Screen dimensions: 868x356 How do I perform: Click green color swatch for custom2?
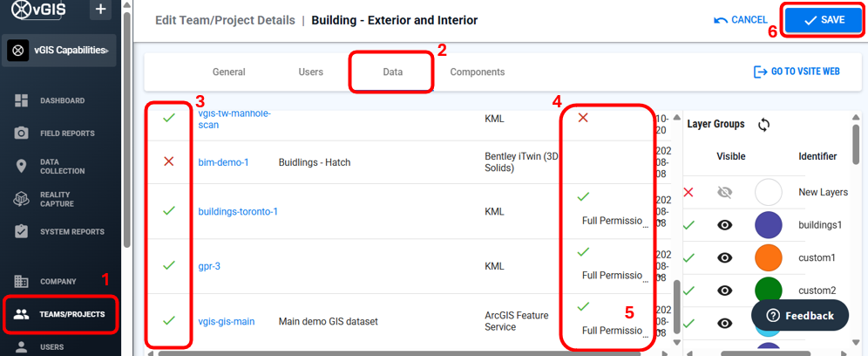tap(769, 291)
